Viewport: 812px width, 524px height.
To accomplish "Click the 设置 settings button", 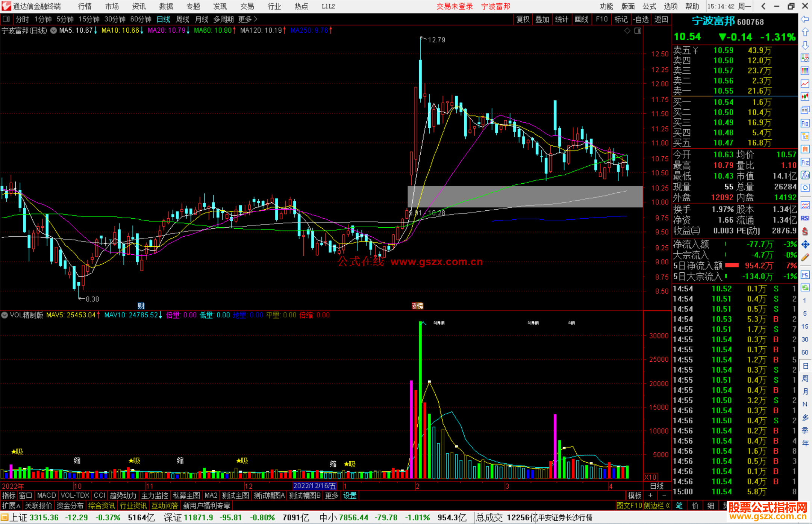I will (x=350, y=495).
